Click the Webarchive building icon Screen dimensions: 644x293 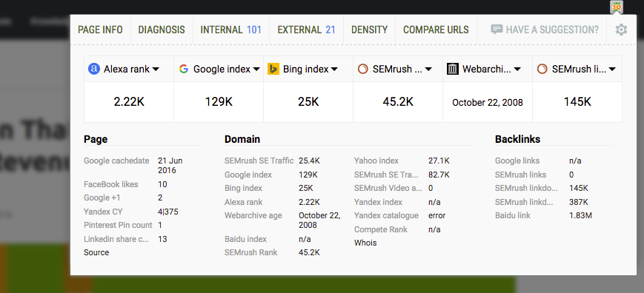coord(453,69)
